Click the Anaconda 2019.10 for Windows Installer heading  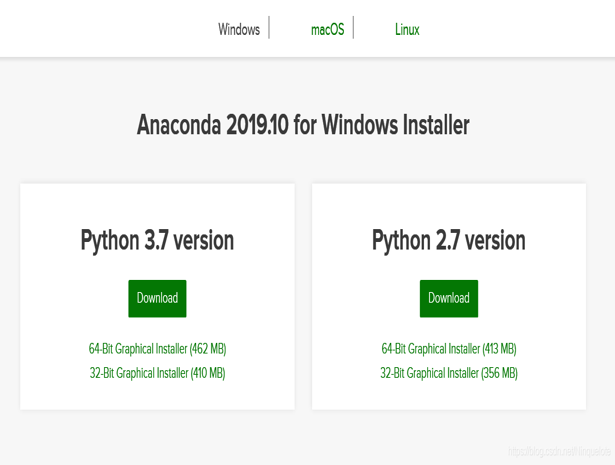(303, 125)
